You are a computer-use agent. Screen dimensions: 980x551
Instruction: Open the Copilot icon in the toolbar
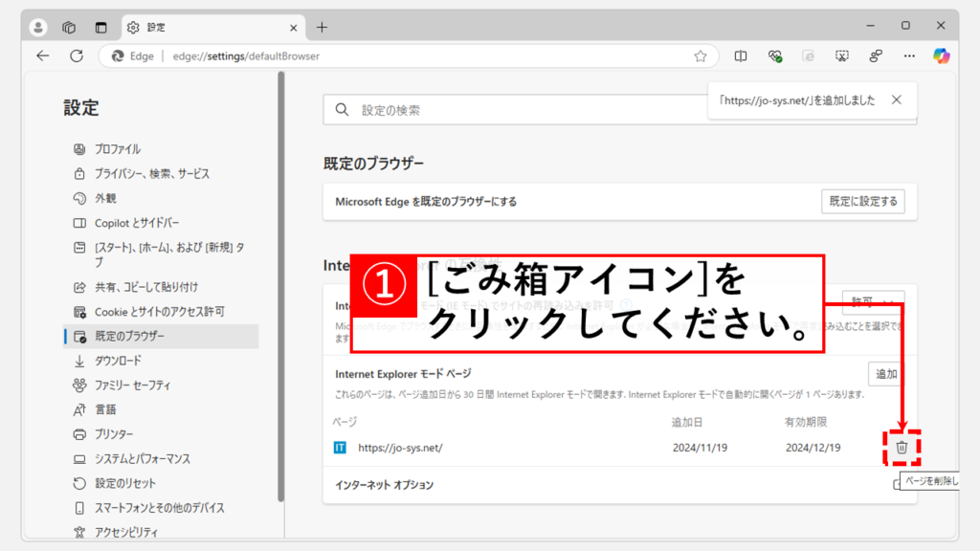[941, 56]
